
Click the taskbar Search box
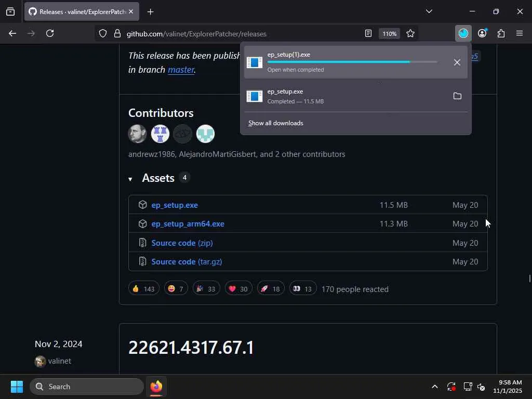pos(87,387)
